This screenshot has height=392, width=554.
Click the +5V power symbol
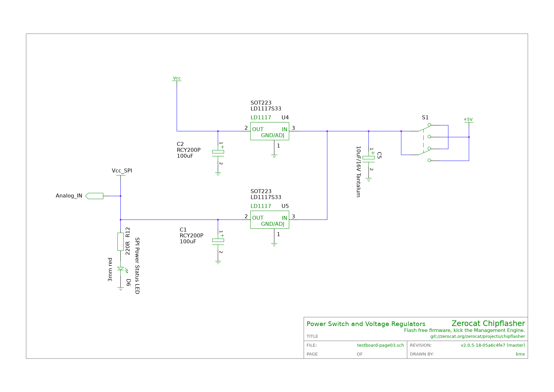(x=468, y=120)
